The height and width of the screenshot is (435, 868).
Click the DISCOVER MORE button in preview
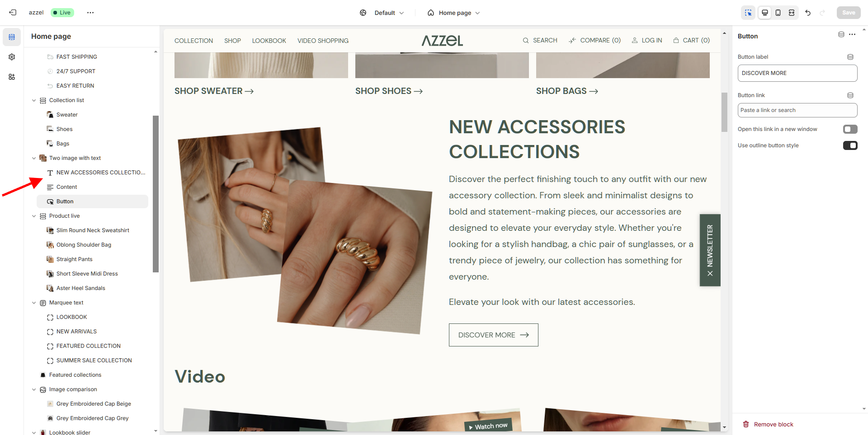[493, 335]
